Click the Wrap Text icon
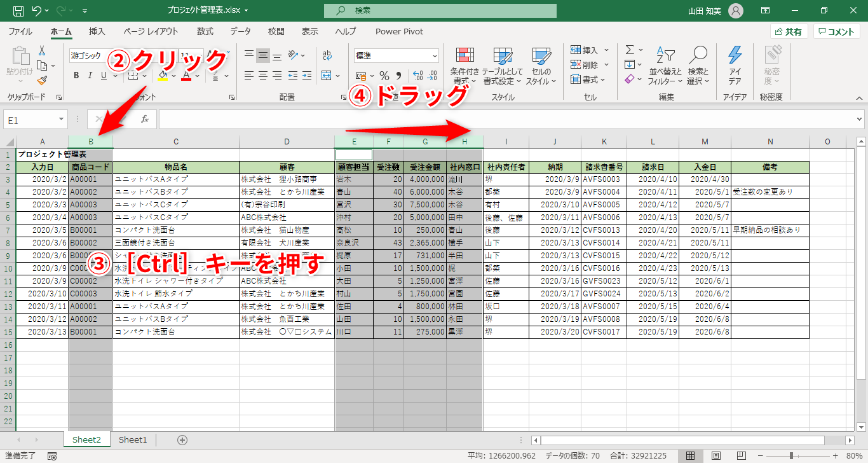The height and width of the screenshot is (463, 868). tap(327, 55)
